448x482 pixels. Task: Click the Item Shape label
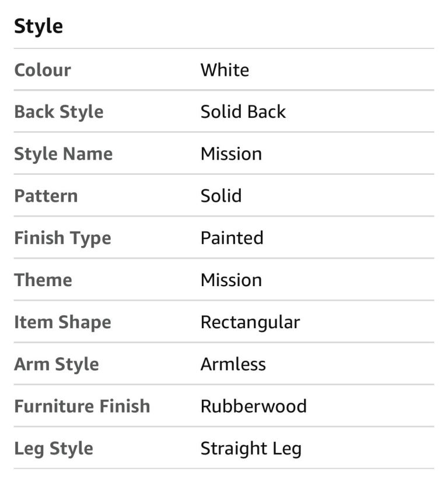pyautogui.click(x=62, y=322)
